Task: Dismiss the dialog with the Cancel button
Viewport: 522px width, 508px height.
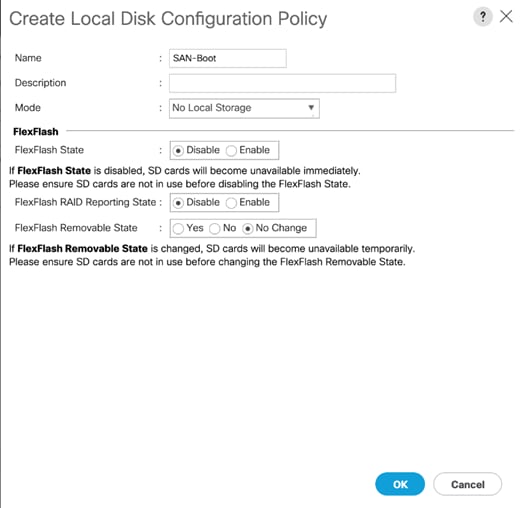Action: (467, 484)
